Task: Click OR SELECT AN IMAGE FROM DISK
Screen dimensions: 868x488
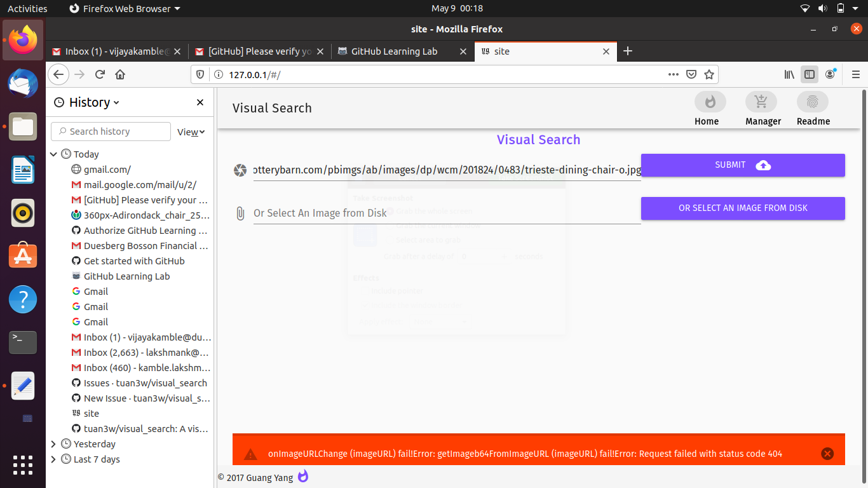Action: tap(742, 208)
